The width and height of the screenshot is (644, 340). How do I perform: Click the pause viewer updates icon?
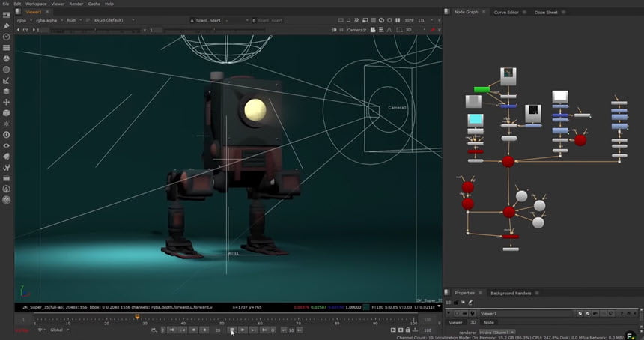coord(398,20)
